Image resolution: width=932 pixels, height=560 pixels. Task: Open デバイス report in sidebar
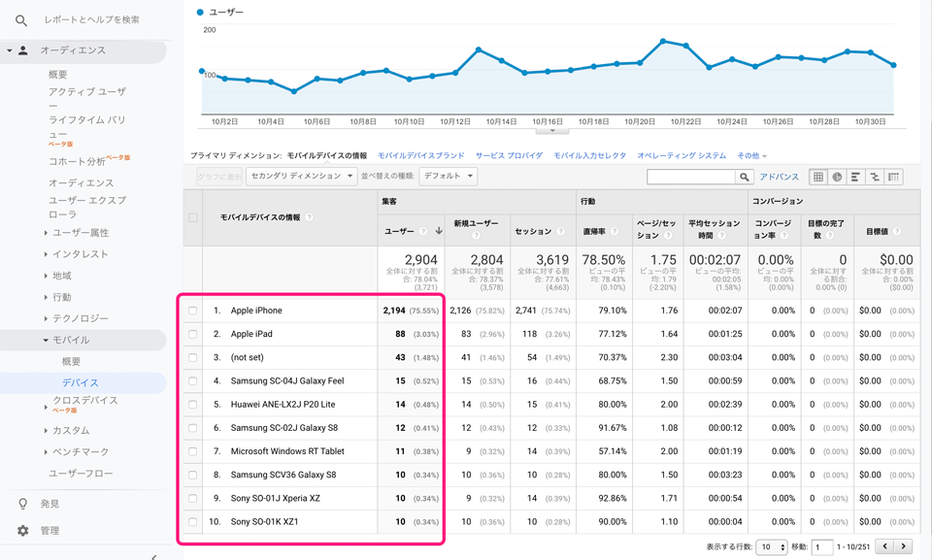point(81,382)
